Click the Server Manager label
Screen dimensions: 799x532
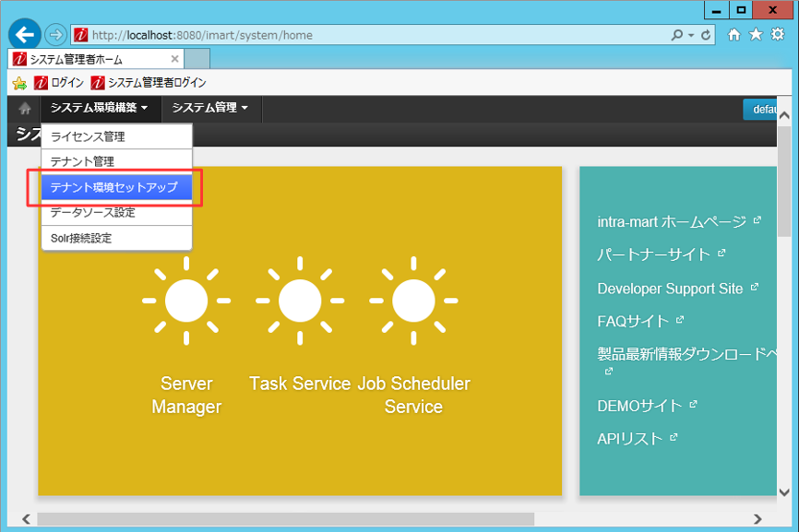point(186,395)
